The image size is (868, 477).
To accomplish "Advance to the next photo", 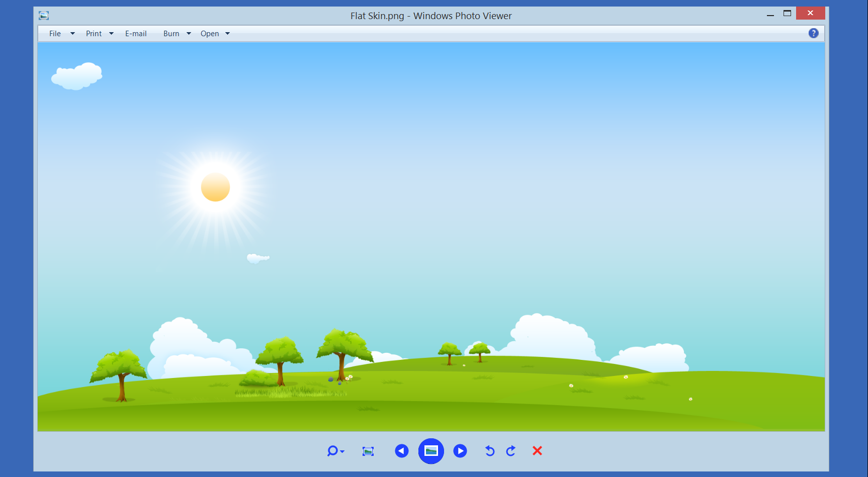I will pyautogui.click(x=460, y=451).
